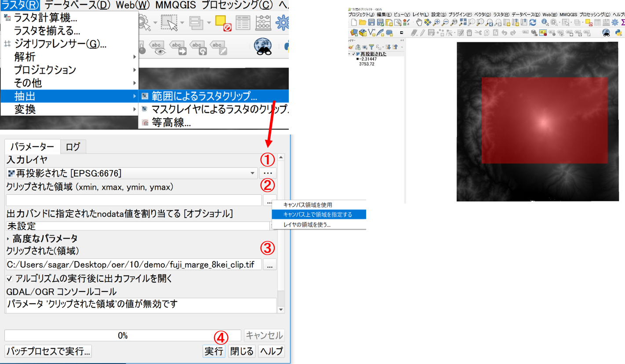Open MetaSearch globe-binoculars icon in enlarged toolbar
Image resolution: width=625 pixels, height=364 pixels.
[x=262, y=47]
